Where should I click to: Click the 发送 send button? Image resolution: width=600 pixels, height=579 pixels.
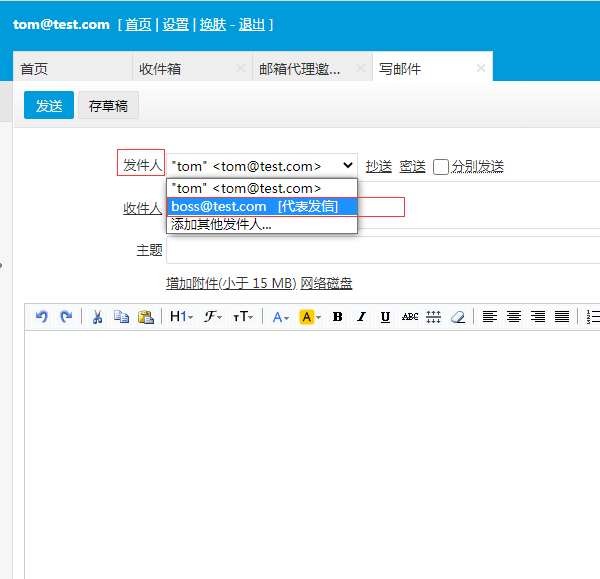coord(49,105)
